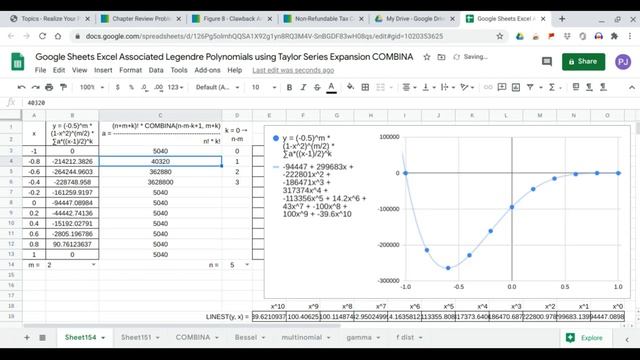The height and width of the screenshot is (360, 640).
Task: Select the Paint format tool
Action: (63, 87)
